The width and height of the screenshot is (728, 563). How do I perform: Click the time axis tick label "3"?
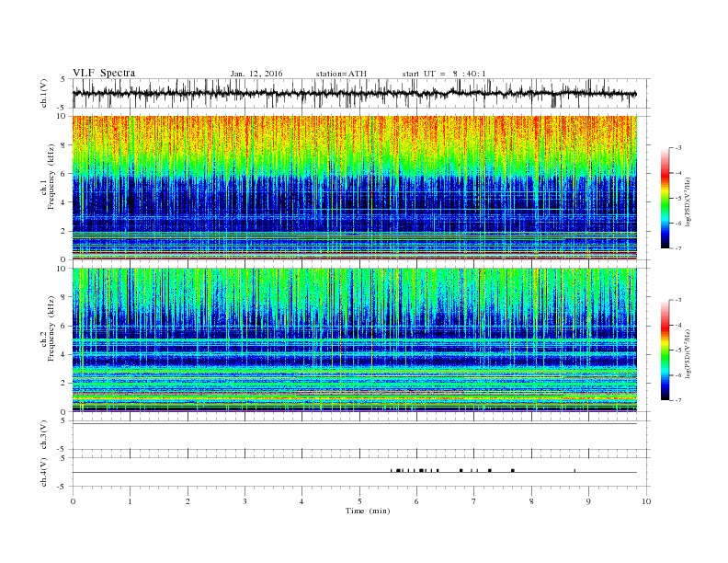[245, 501]
